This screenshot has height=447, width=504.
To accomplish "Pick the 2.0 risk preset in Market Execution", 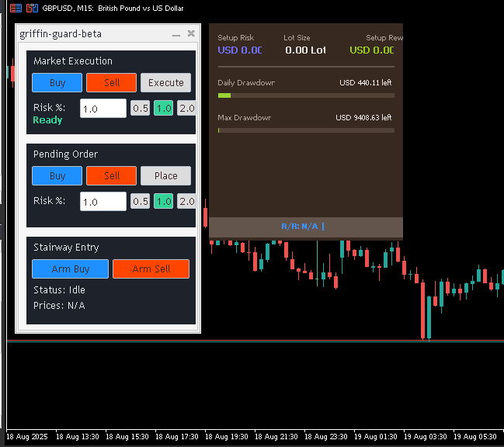I will coord(186,109).
